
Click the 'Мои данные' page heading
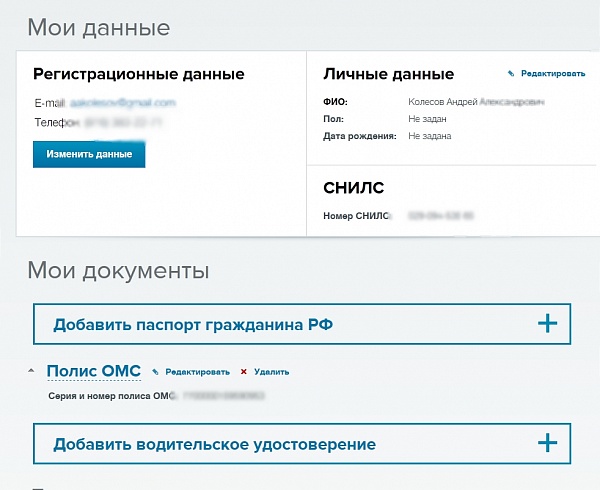click(99, 28)
